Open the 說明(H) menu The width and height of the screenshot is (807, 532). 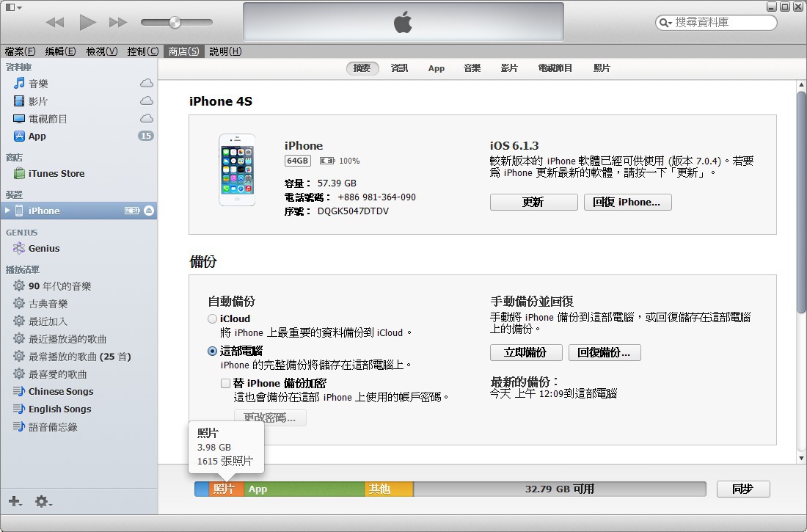click(x=225, y=51)
